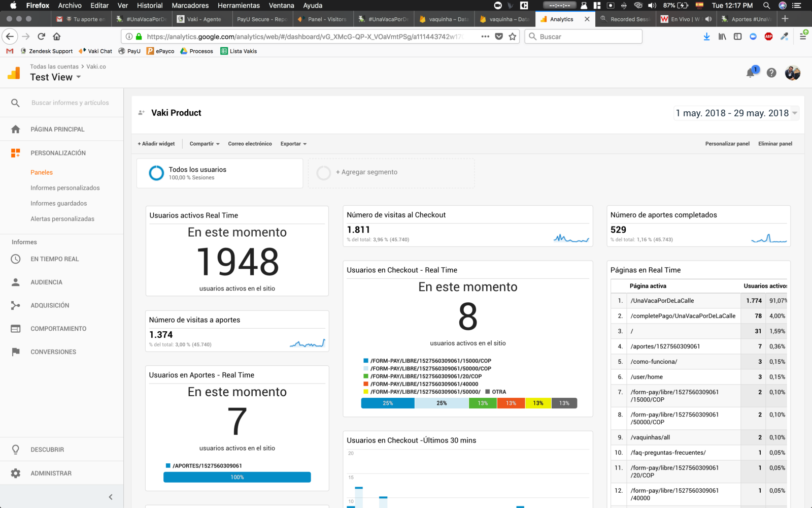Open the Test View dropdown
812x508 pixels.
pyautogui.click(x=55, y=77)
